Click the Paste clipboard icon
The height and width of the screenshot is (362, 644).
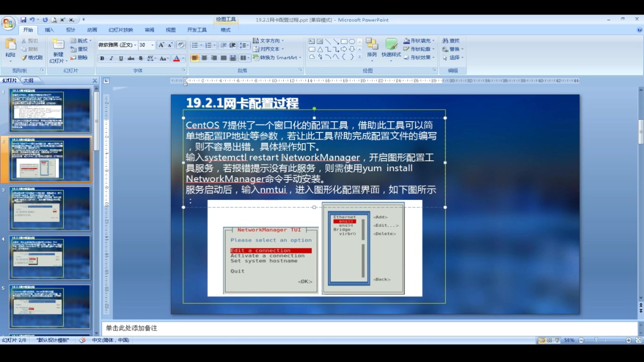click(x=10, y=44)
